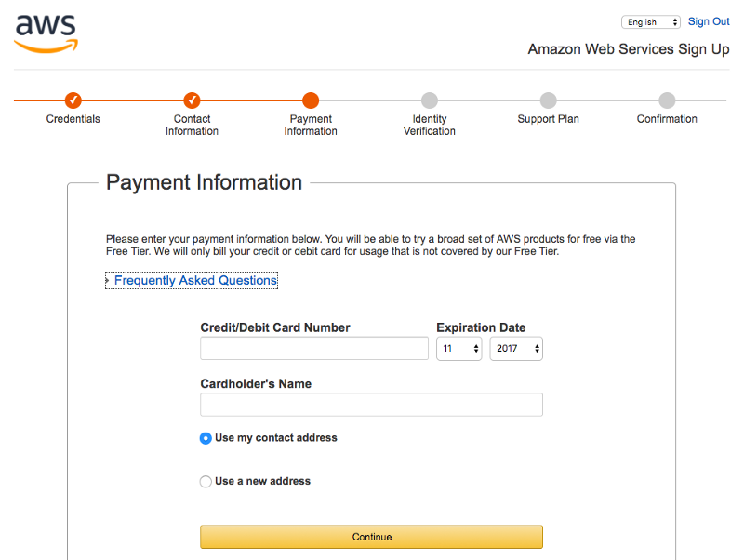Click the Credit/Debit Card Number field

click(x=314, y=348)
